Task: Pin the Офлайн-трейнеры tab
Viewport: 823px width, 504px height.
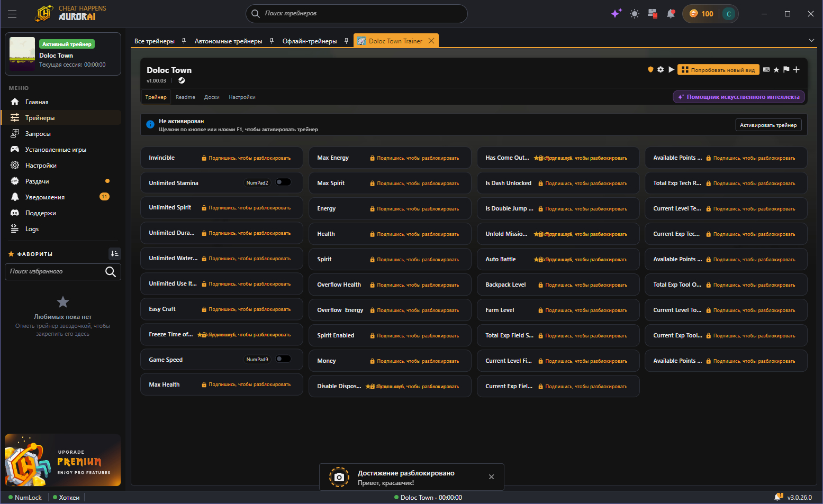Action: click(346, 41)
